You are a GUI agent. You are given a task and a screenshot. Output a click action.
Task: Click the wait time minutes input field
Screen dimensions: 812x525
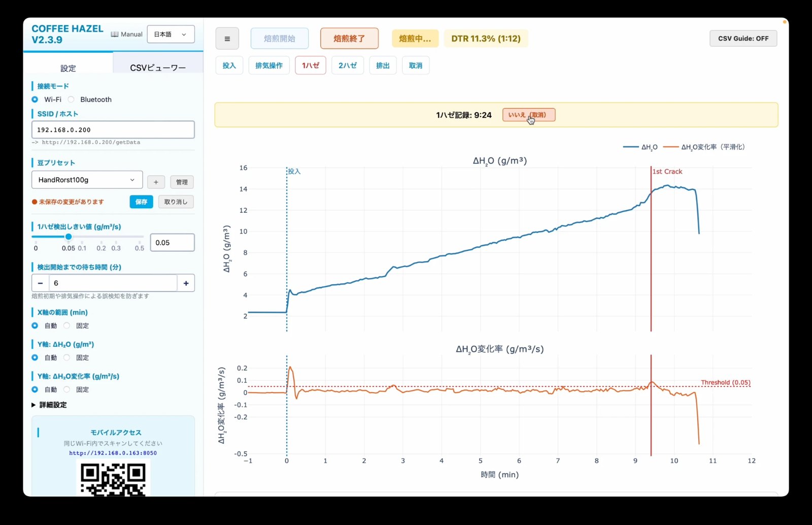(x=113, y=283)
